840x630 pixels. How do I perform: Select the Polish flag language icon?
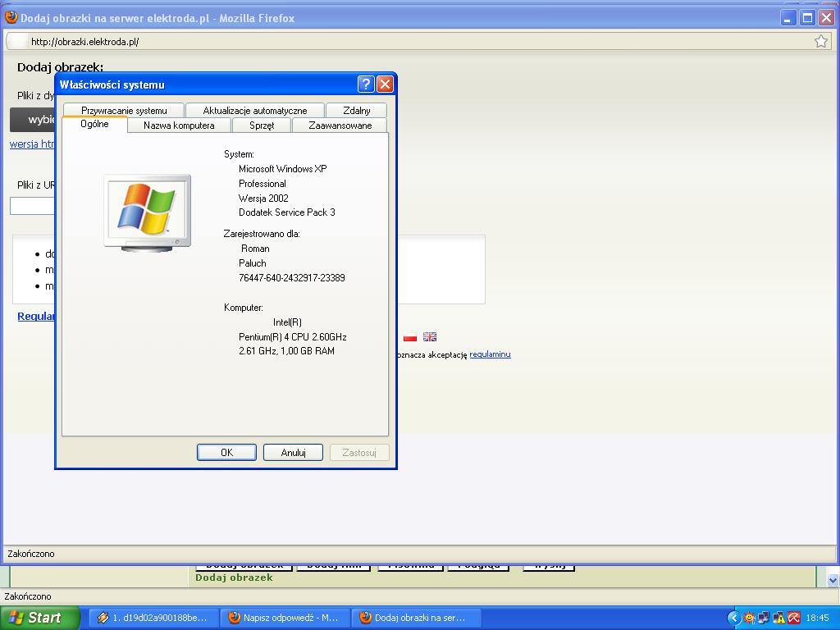click(x=410, y=337)
